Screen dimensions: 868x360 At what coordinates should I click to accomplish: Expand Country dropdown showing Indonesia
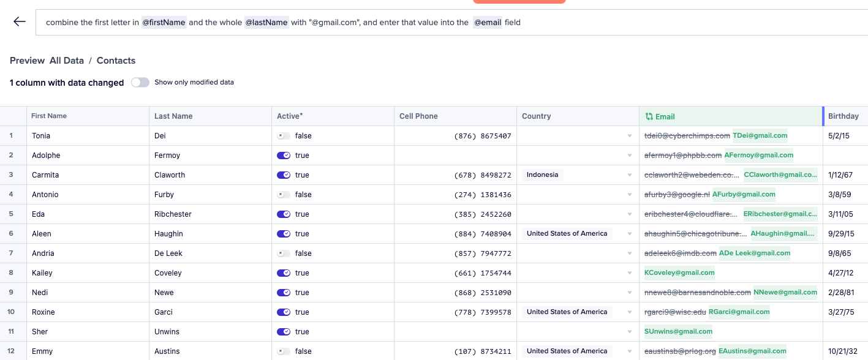630,175
